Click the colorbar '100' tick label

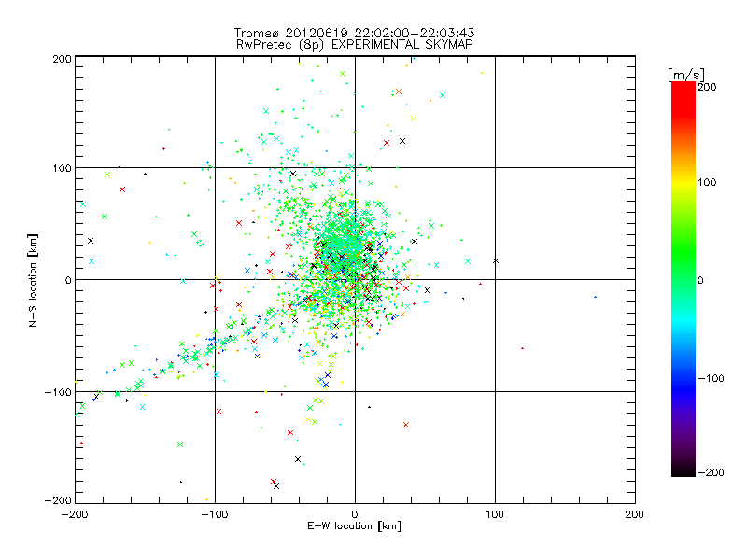[x=707, y=182]
